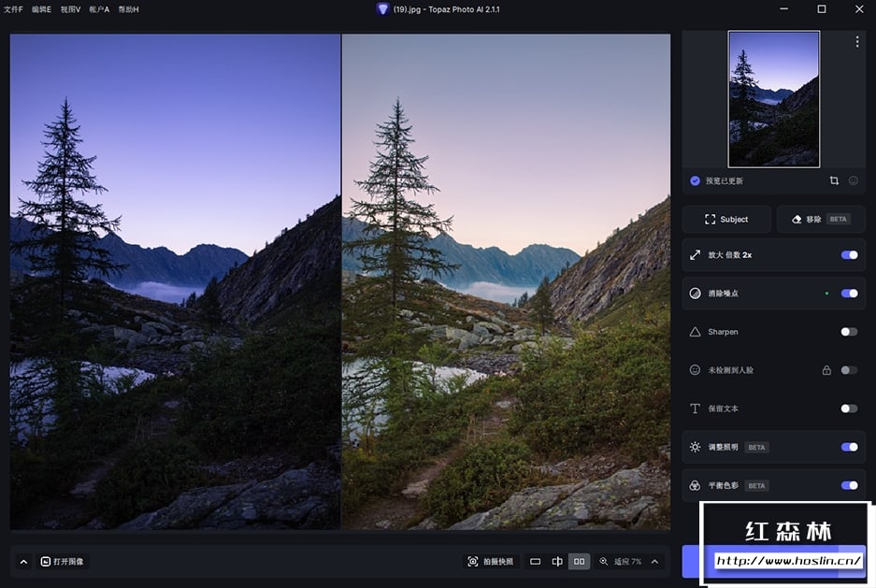
Task: Open the 视图V menu
Action: pos(70,9)
